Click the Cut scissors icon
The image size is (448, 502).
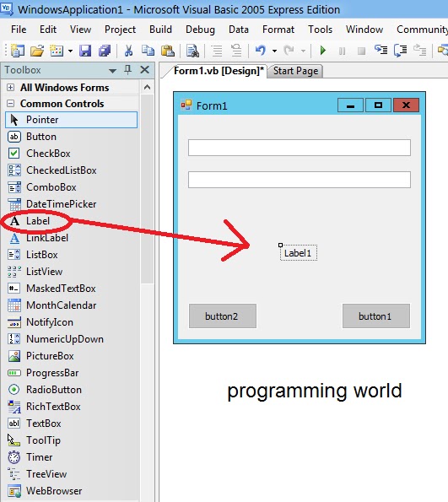pos(128,51)
